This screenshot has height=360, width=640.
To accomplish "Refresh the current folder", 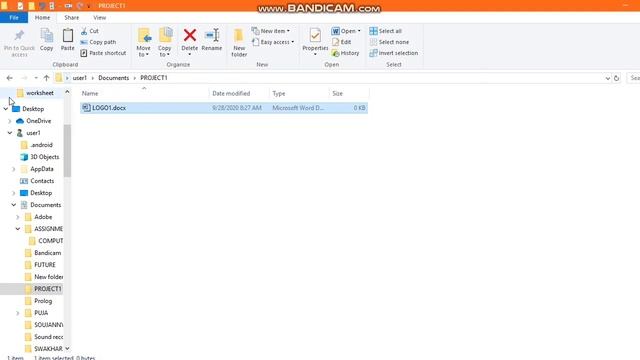I will tap(616, 78).
